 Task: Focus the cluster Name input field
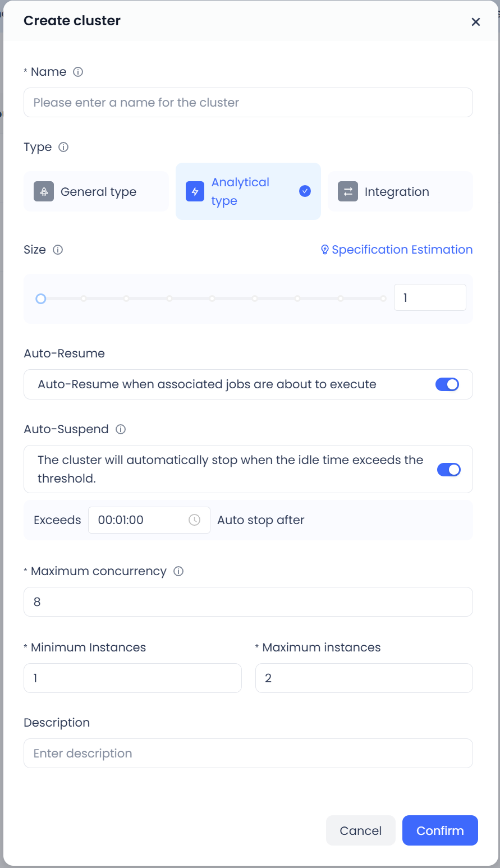point(248,103)
